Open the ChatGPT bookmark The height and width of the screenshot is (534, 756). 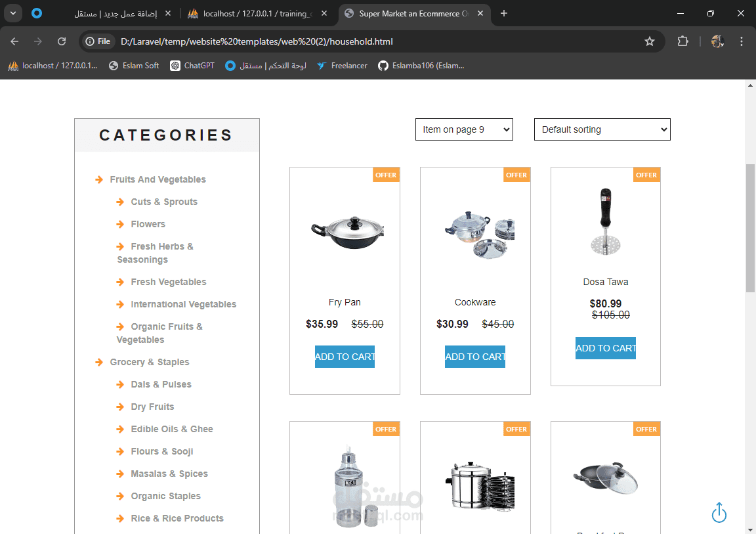pyautogui.click(x=192, y=66)
